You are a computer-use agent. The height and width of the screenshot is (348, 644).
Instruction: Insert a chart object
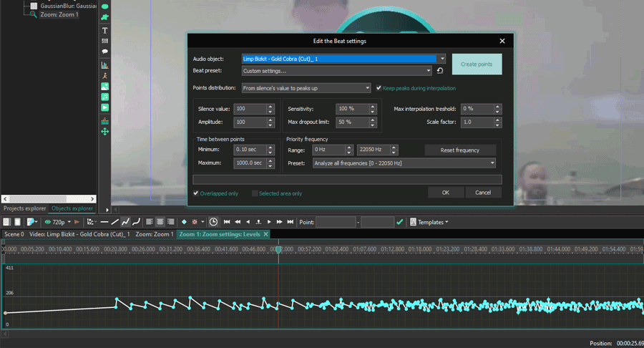[x=104, y=65]
